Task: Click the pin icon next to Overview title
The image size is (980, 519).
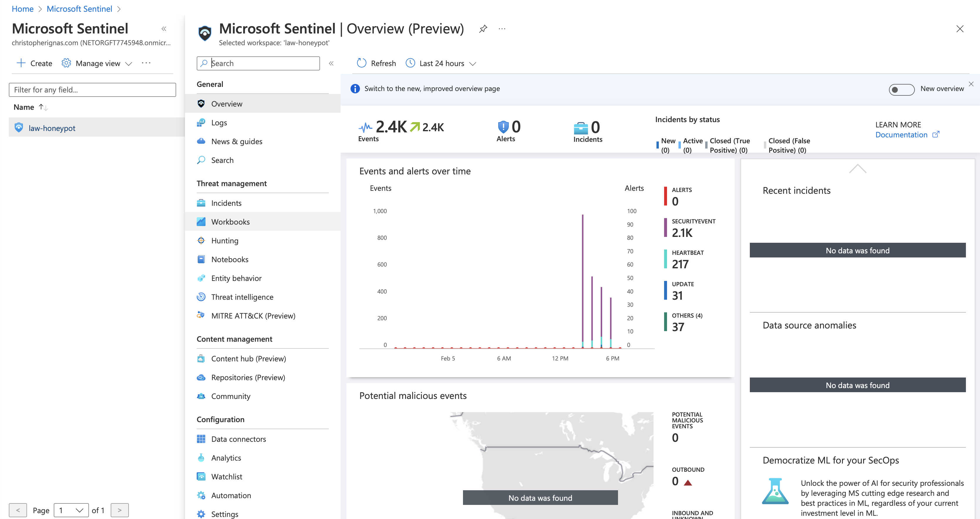Action: (x=483, y=29)
